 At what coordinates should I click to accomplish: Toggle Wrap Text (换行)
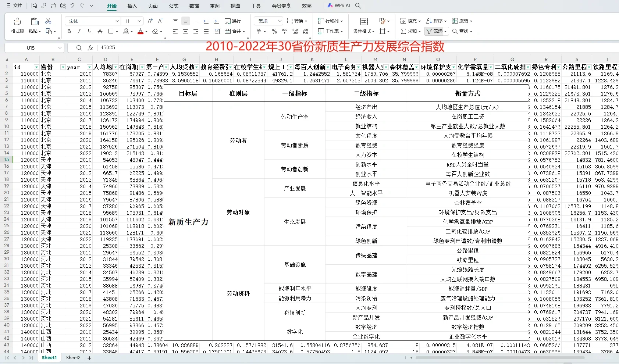point(233,21)
